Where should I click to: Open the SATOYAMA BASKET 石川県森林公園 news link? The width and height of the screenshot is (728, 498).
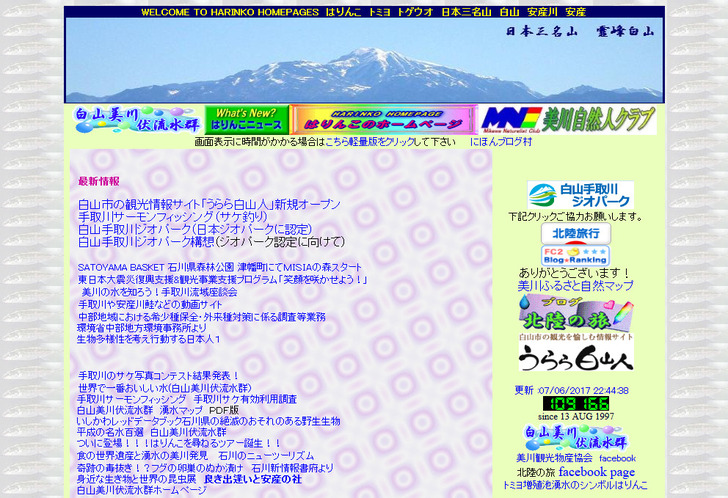tap(220, 268)
